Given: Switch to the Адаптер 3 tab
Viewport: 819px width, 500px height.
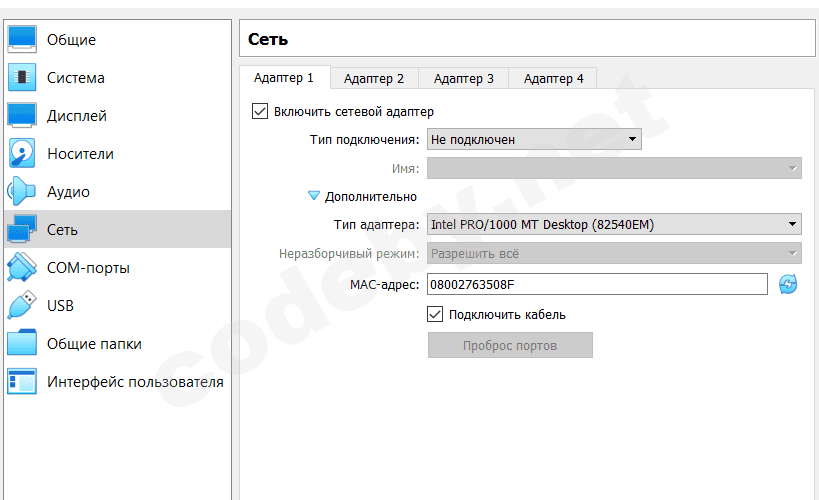Looking at the screenshot, I should (464, 78).
